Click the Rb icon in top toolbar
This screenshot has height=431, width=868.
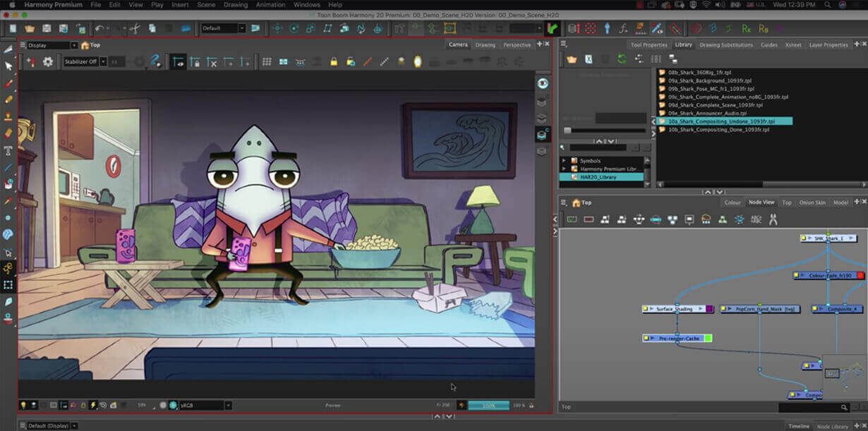[x=764, y=28]
